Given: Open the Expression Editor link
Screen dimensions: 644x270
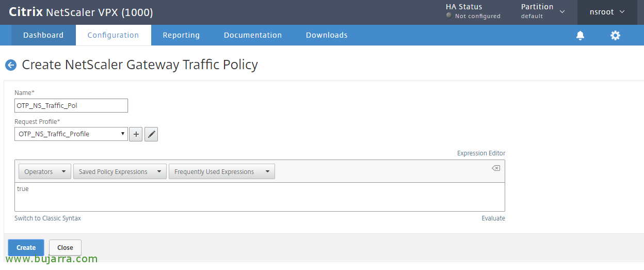Looking at the screenshot, I should [x=481, y=153].
